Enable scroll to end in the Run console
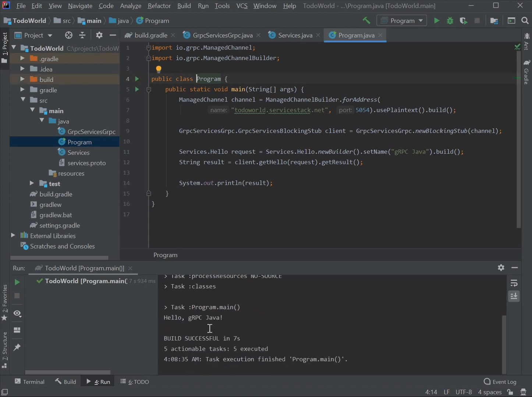The height and width of the screenshot is (397, 532). (x=514, y=296)
